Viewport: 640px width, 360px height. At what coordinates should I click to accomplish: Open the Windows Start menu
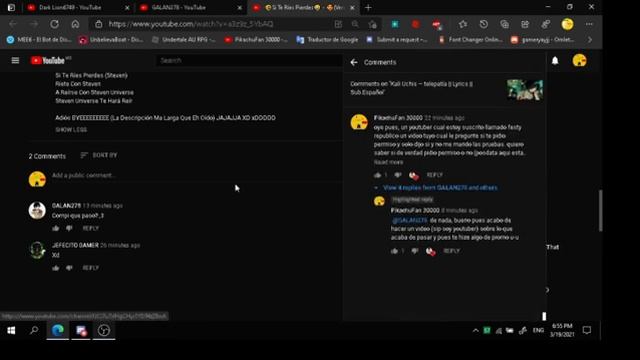(11, 330)
